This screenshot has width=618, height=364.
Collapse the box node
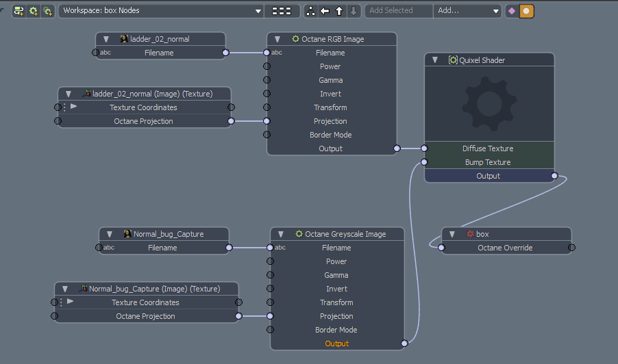click(452, 234)
